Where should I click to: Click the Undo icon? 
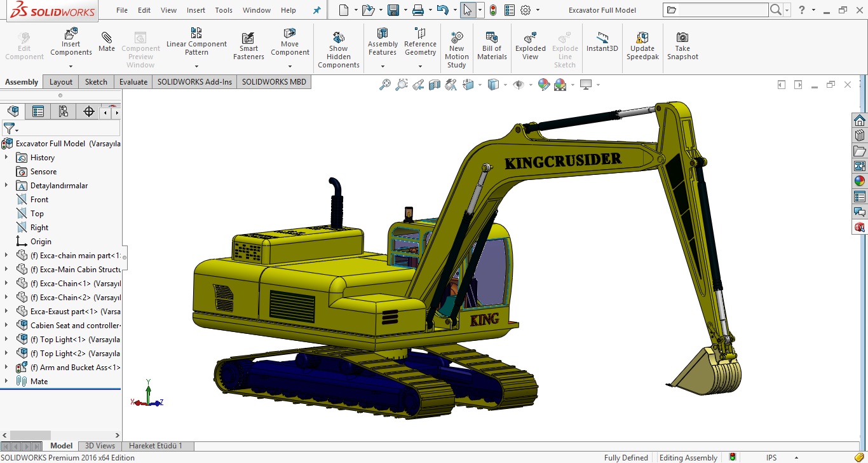pyautogui.click(x=443, y=10)
